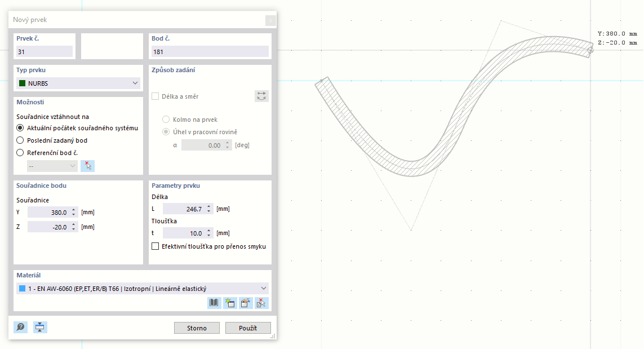Increase length L with up arrow
Viewport: 644px width, 349px height.
pos(208,207)
